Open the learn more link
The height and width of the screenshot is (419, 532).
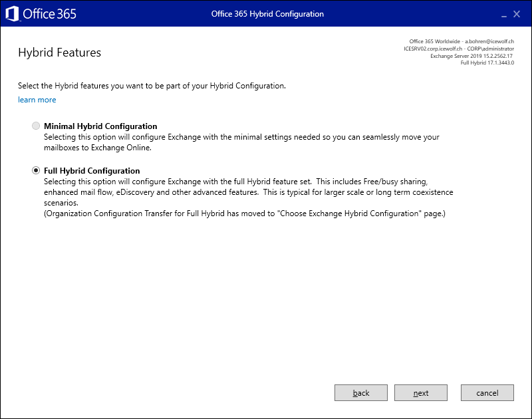coord(37,100)
